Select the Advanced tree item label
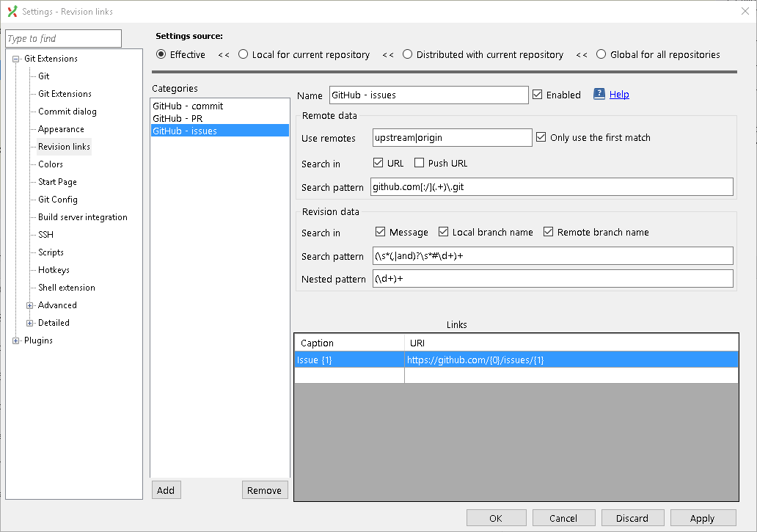The width and height of the screenshot is (757, 532). [x=57, y=305]
